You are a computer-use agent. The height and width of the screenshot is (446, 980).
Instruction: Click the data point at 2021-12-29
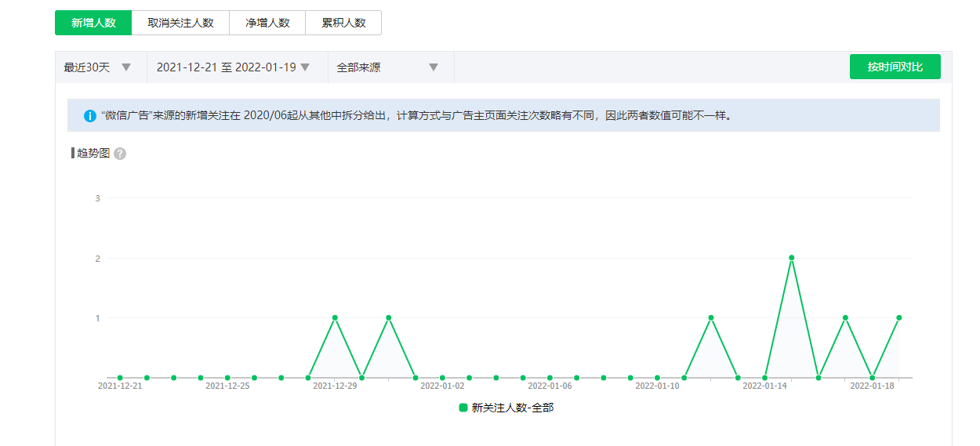click(x=335, y=317)
